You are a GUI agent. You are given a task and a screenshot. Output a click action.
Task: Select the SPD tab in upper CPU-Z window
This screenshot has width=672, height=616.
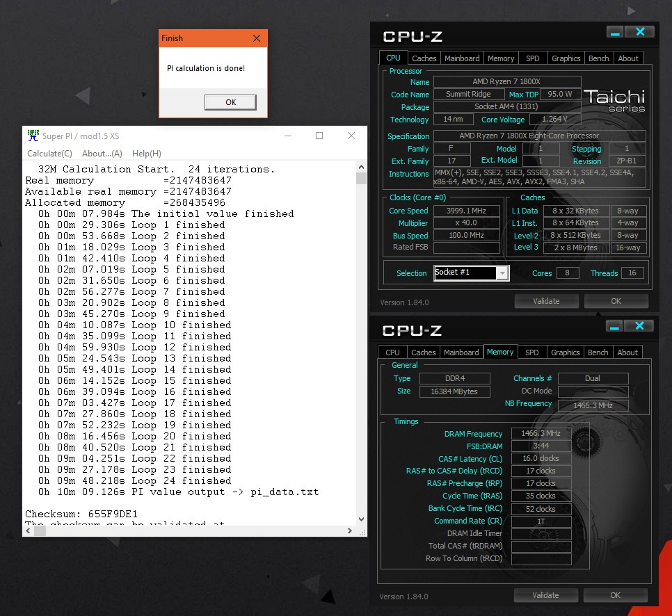tap(533, 58)
